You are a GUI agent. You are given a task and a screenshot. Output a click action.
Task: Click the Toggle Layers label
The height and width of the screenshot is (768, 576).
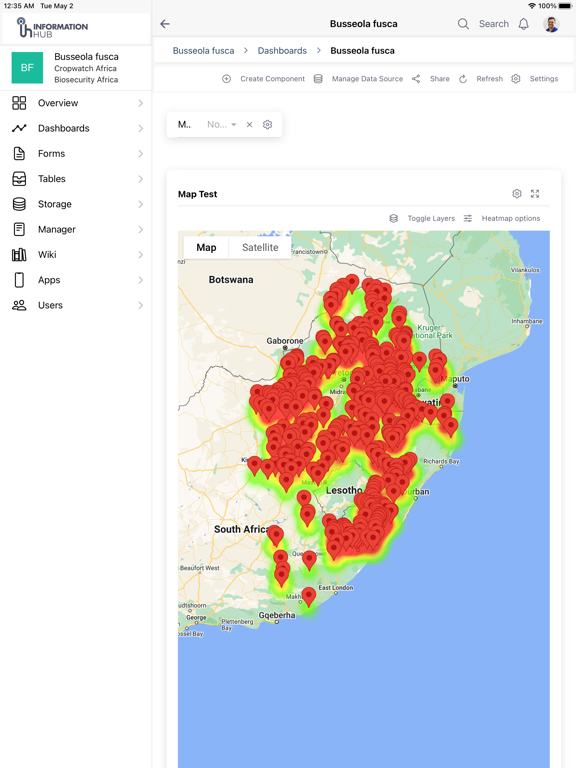tap(431, 218)
